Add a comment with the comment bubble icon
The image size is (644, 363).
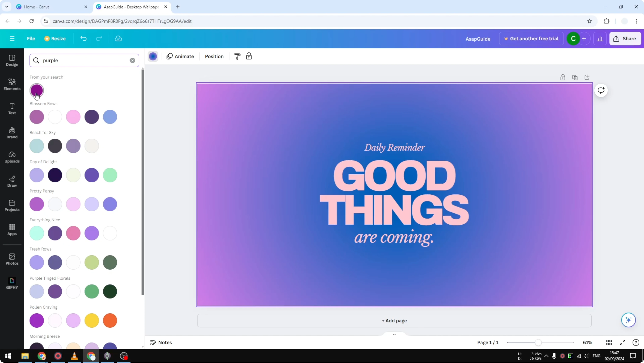pos(601,90)
